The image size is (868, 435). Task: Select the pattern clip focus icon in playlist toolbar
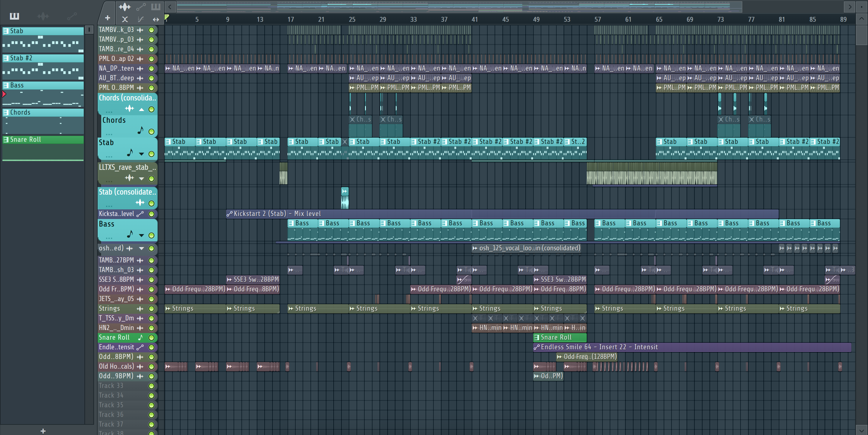tap(155, 7)
